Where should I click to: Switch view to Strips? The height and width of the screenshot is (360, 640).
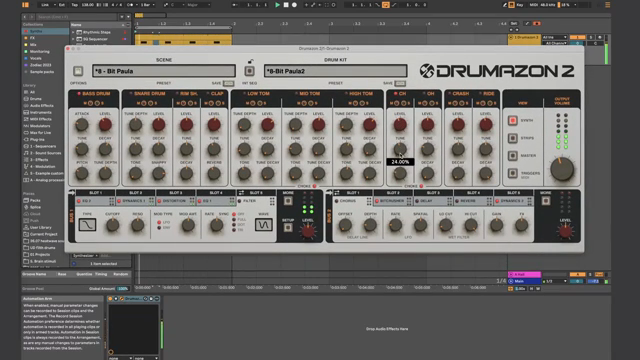513,138
